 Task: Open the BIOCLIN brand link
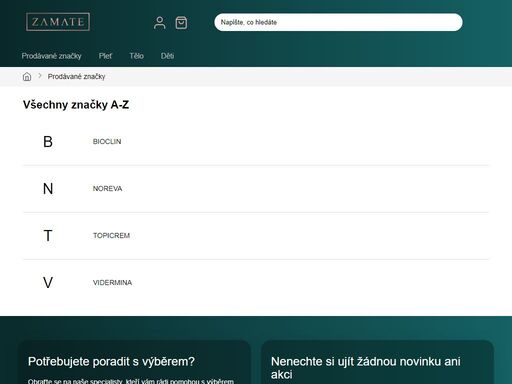click(x=107, y=142)
